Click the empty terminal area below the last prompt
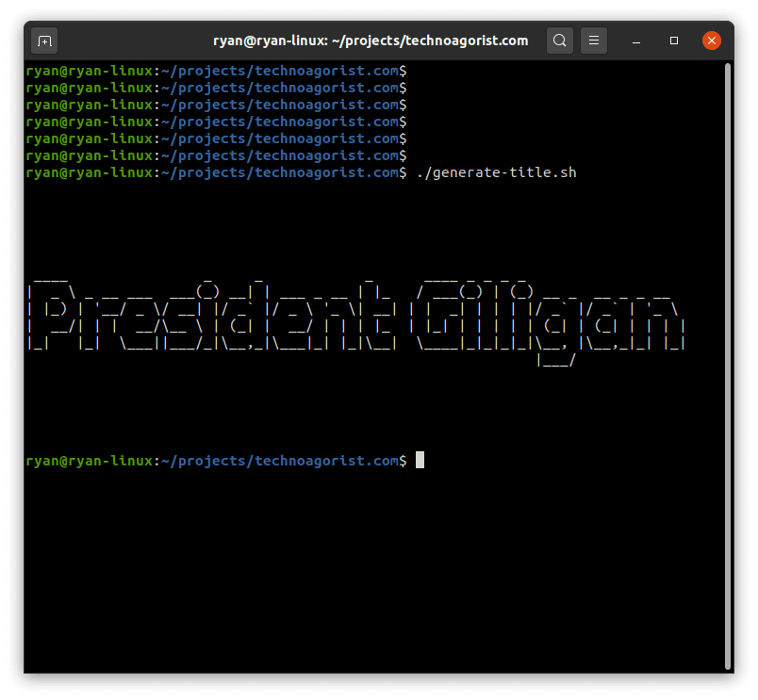This screenshot has width=758, height=700. coord(377,565)
